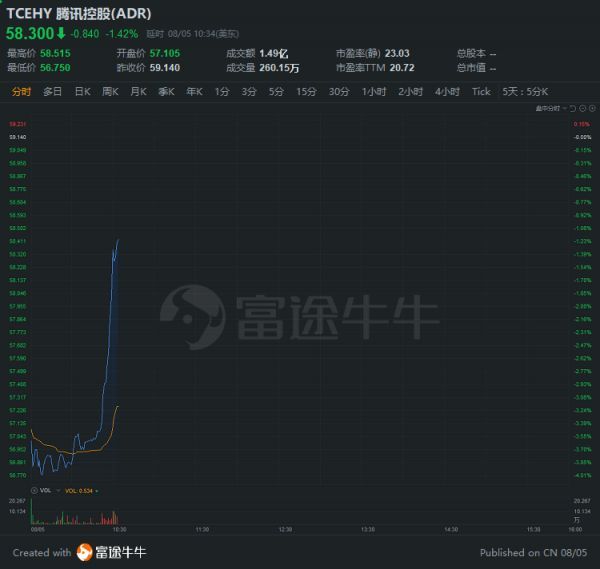
Task: Click the 成交量 value 260.15万
Action: 279,68
